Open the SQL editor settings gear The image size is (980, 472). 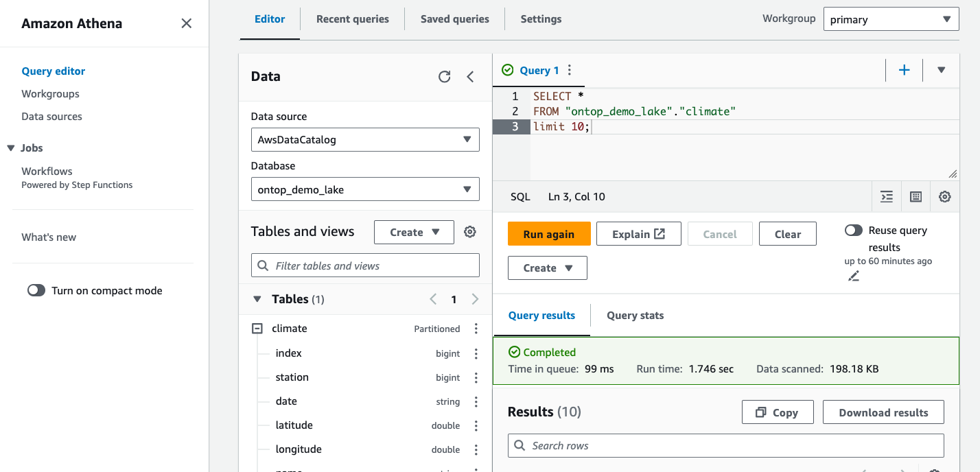945,196
